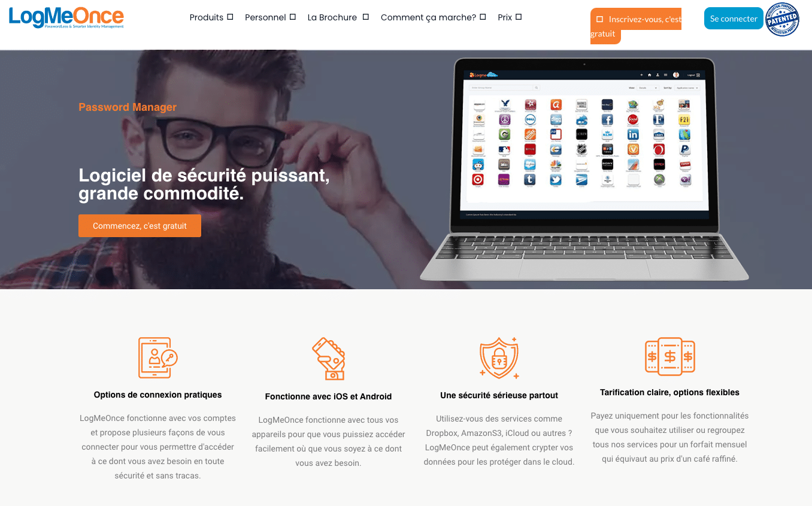Viewport: 812px width, 506px height.
Task: Click the Password Manager orange heading
Action: [128, 107]
